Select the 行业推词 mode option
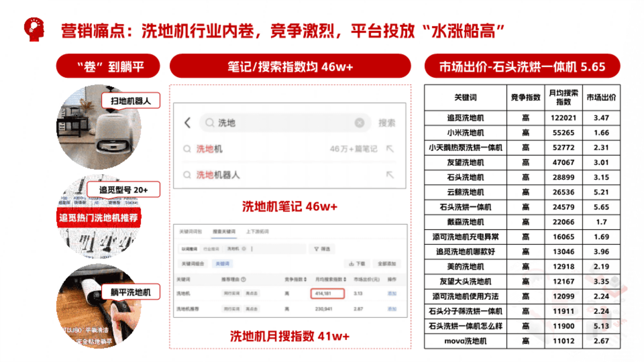 click(211, 249)
